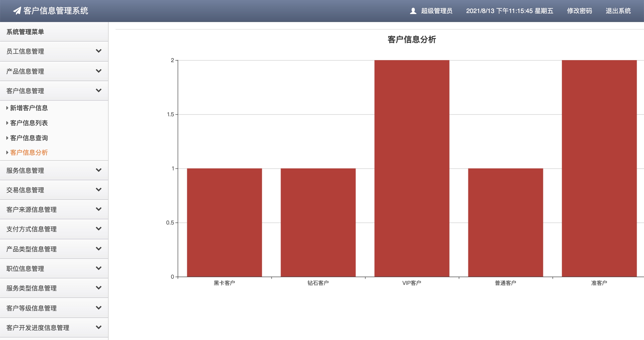Click chevron beside 客户来源信息管理

pos(99,209)
